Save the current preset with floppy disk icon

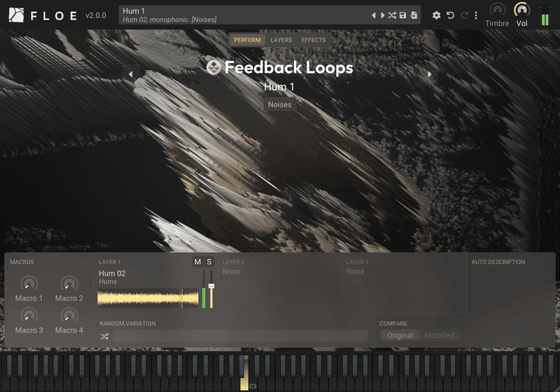point(402,15)
